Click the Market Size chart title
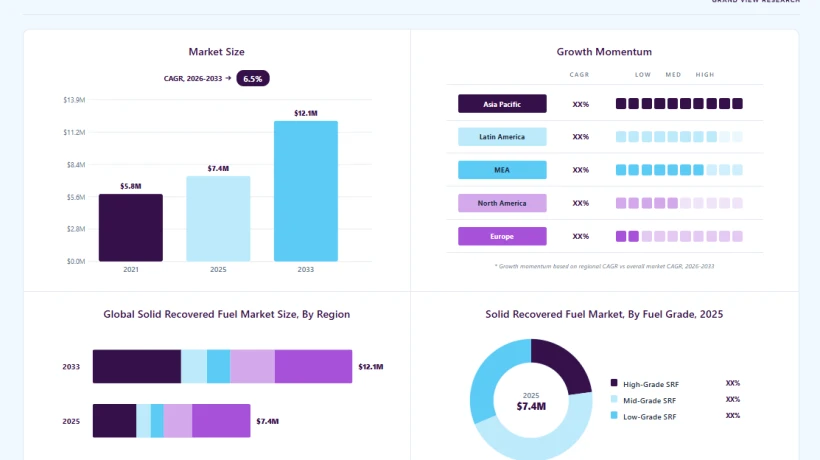The image size is (820, 460). tap(217, 52)
